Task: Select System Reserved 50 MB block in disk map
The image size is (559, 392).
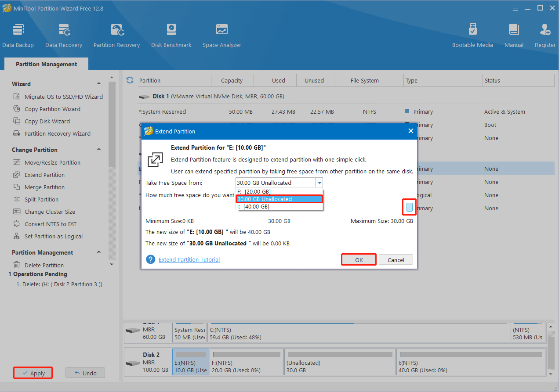Action: click(x=189, y=332)
